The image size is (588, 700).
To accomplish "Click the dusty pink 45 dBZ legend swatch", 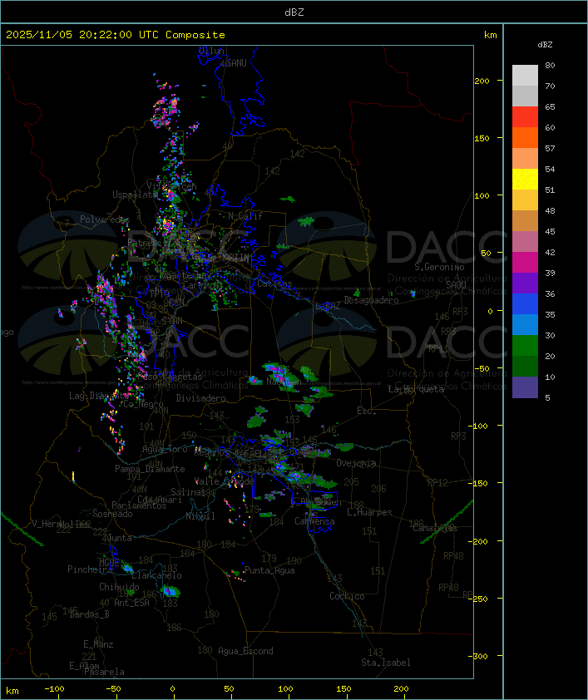I will (x=525, y=242).
